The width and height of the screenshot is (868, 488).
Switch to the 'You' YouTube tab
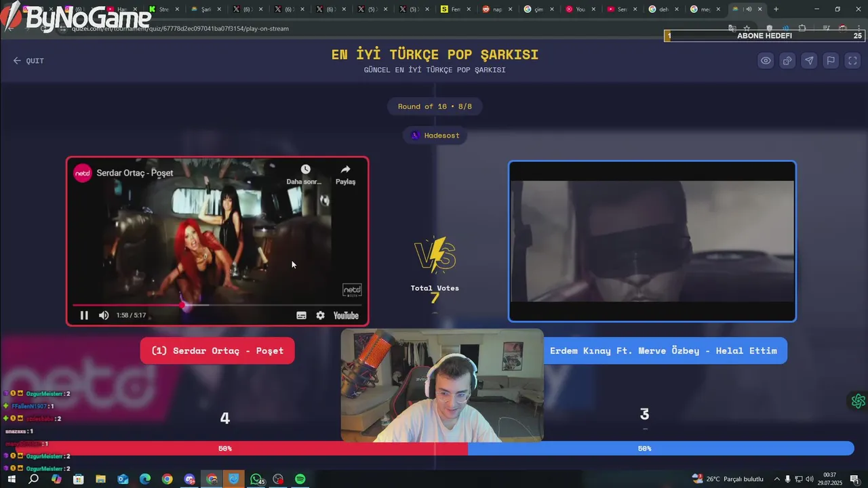[x=580, y=9]
